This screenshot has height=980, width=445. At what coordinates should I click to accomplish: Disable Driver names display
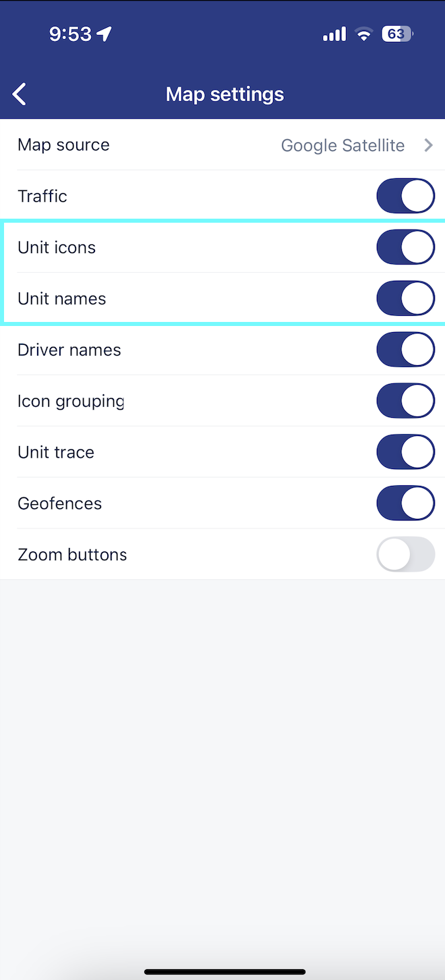[x=405, y=350]
